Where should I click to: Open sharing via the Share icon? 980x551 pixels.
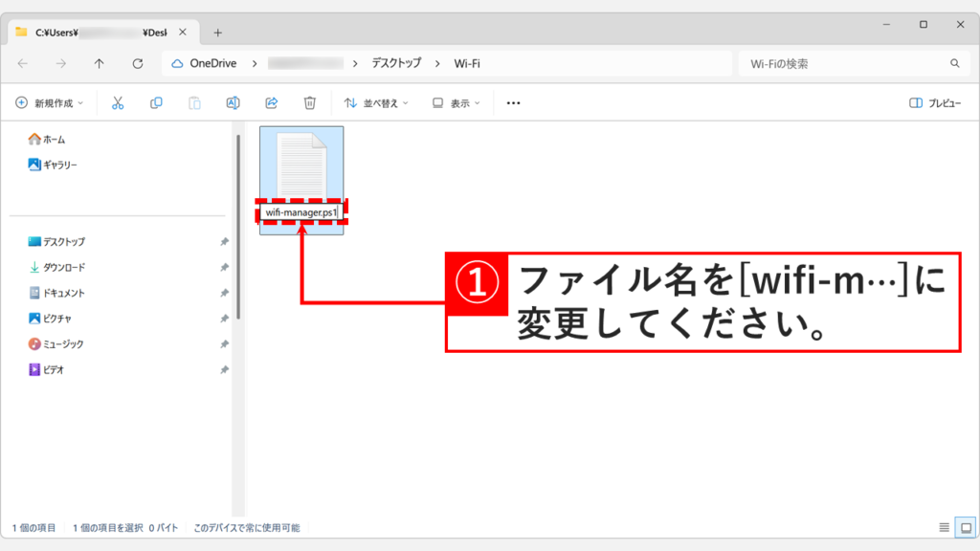[271, 101]
